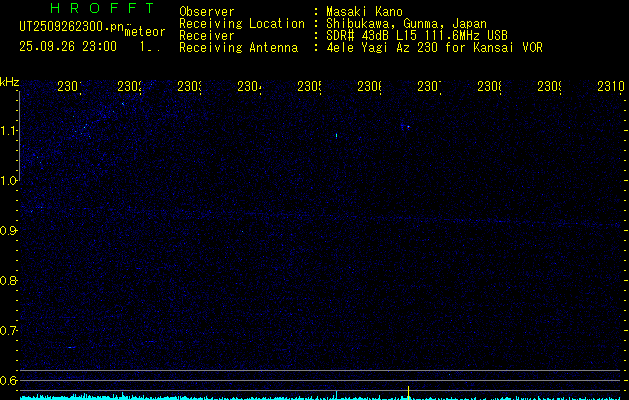Click the 1.0 kHz frequency tick label
This screenshot has height=400, width=629.
10,181
